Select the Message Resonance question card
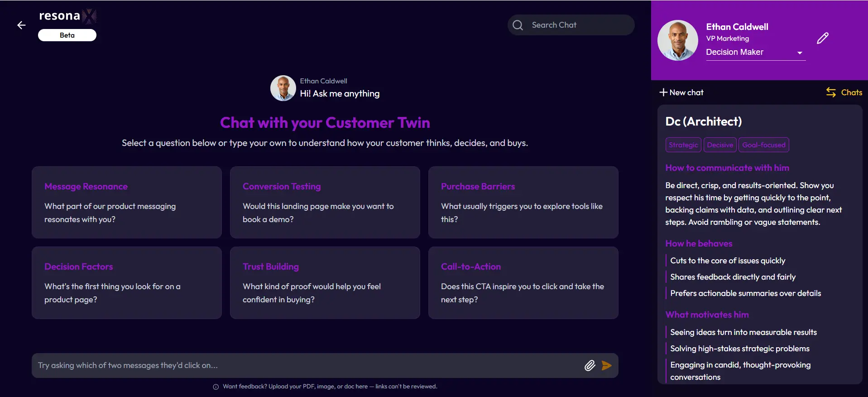Viewport: 868px width, 397px height. coord(127,202)
